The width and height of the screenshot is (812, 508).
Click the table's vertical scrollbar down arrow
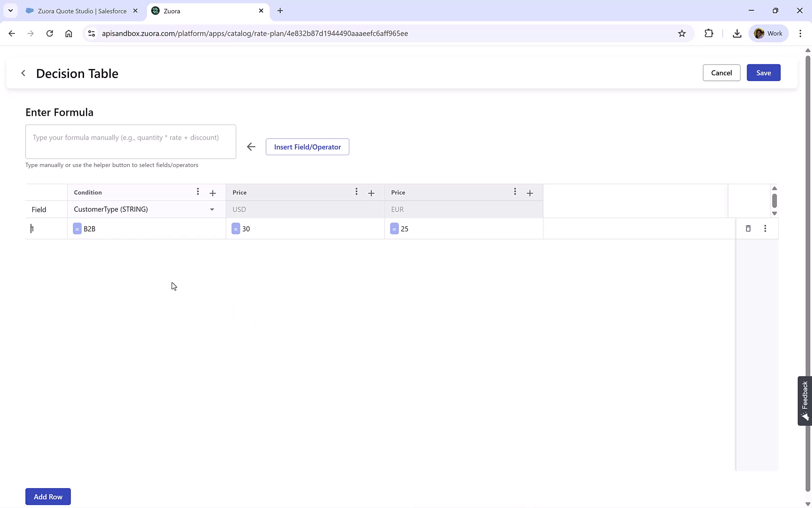pyautogui.click(x=774, y=213)
